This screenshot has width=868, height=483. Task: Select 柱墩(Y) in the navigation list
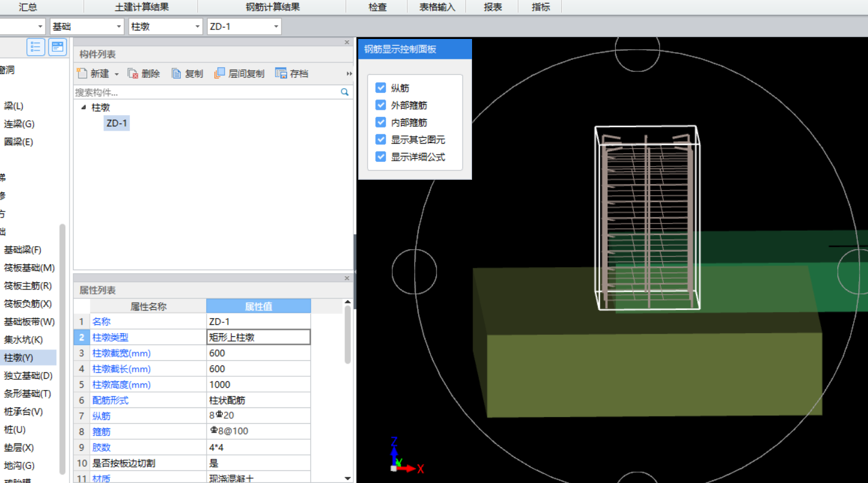point(19,358)
